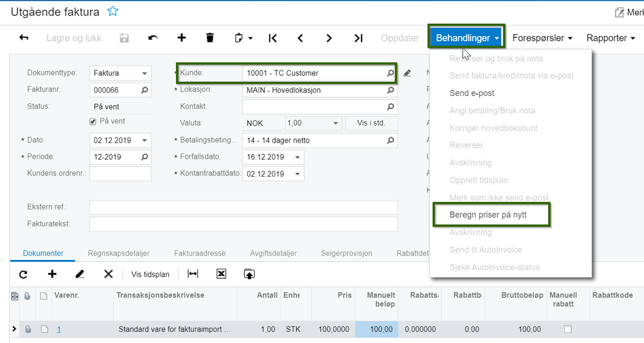Viewport: 644px width, 343px height.
Task: Click the Vis i std. button
Action: tap(371, 123)
